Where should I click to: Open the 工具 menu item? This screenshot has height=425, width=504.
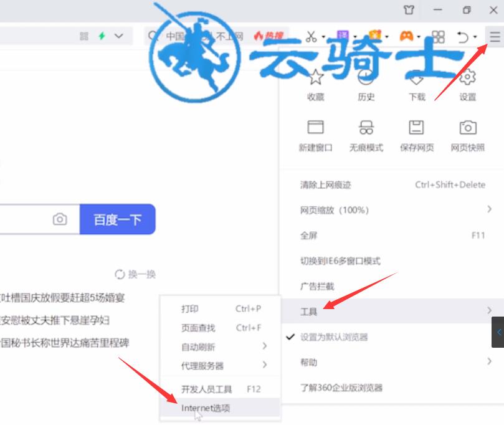click(x=392, y=311)
